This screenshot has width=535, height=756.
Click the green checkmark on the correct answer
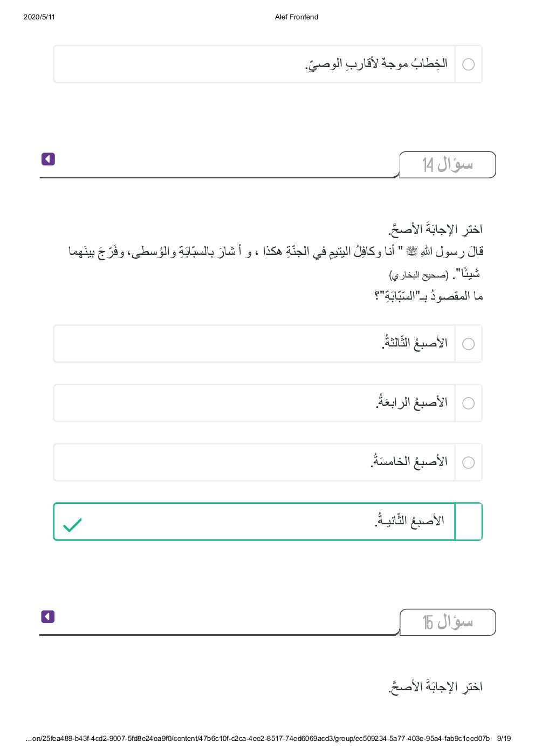tap(72, 525)
